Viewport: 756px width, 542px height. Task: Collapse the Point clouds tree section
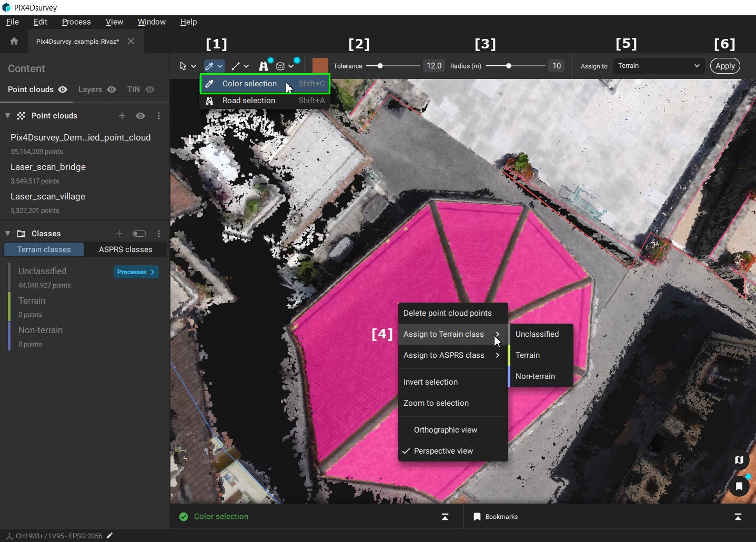(x=7, y=116)
